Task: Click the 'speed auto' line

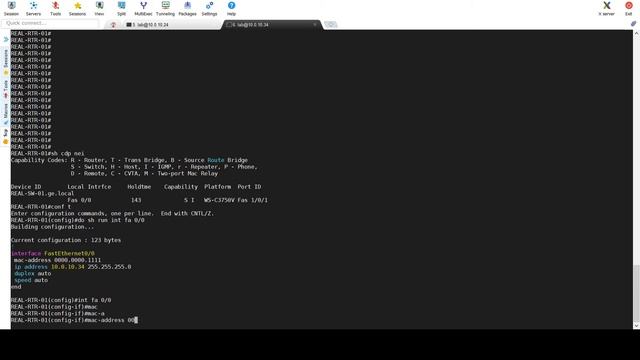Action: (31, 280)
